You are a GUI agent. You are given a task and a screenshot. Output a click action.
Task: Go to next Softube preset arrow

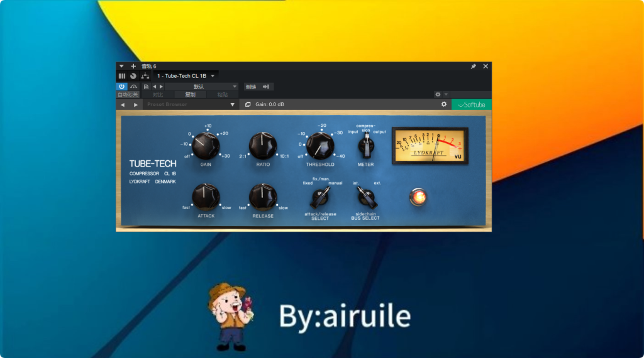point(136,104)
